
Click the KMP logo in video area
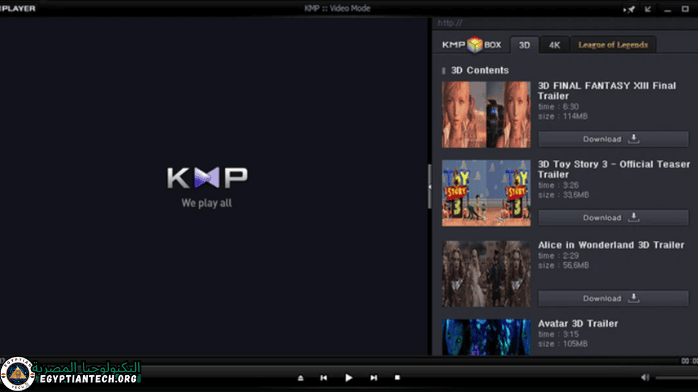point(207,178)
